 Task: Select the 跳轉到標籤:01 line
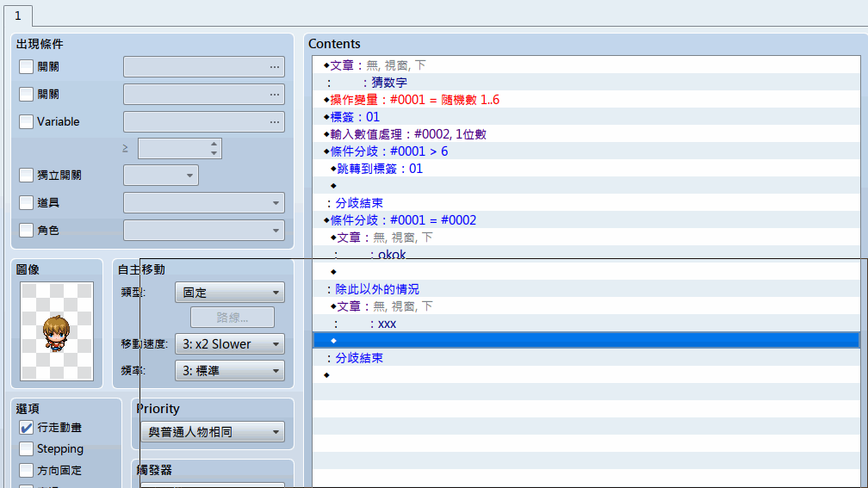pyautogui.click(x=586, y=168)
